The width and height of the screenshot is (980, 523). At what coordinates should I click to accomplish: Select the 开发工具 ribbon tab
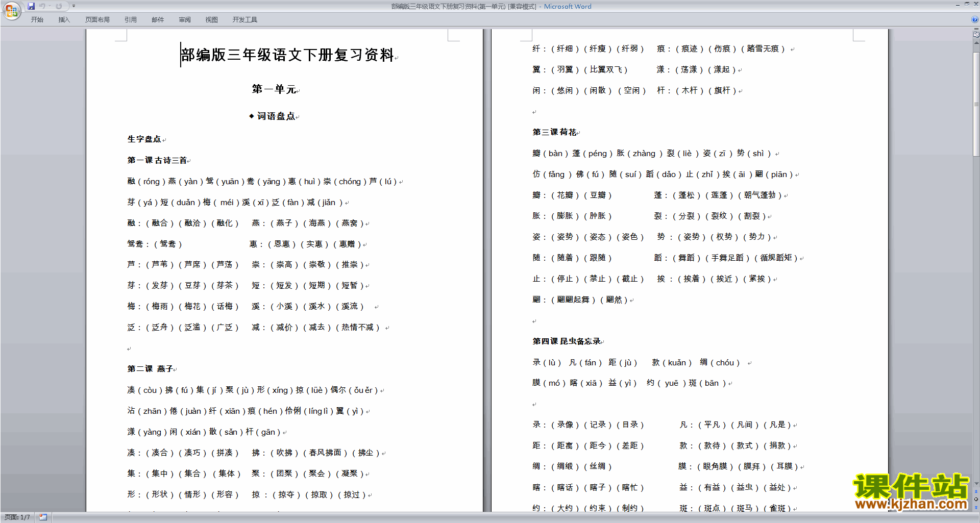(245, 20)
